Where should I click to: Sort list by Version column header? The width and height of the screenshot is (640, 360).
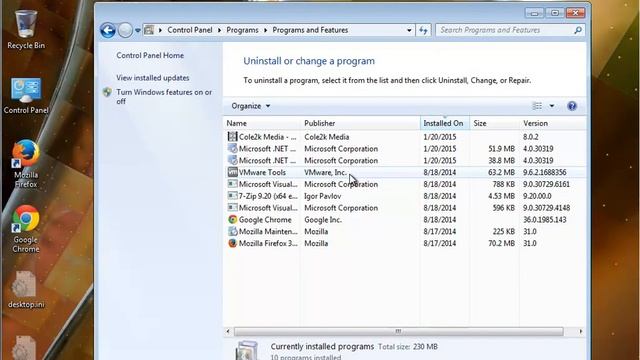tap(553, 123)
